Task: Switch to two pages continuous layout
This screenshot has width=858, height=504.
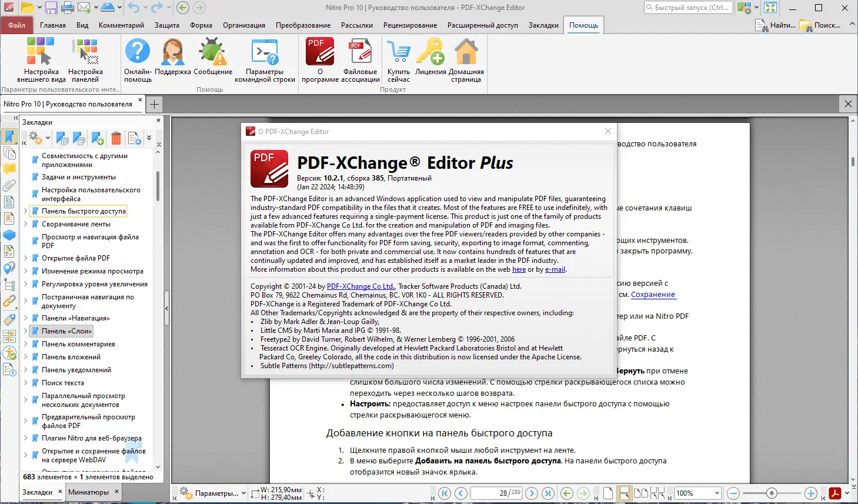Action: [x=657, y=493]
